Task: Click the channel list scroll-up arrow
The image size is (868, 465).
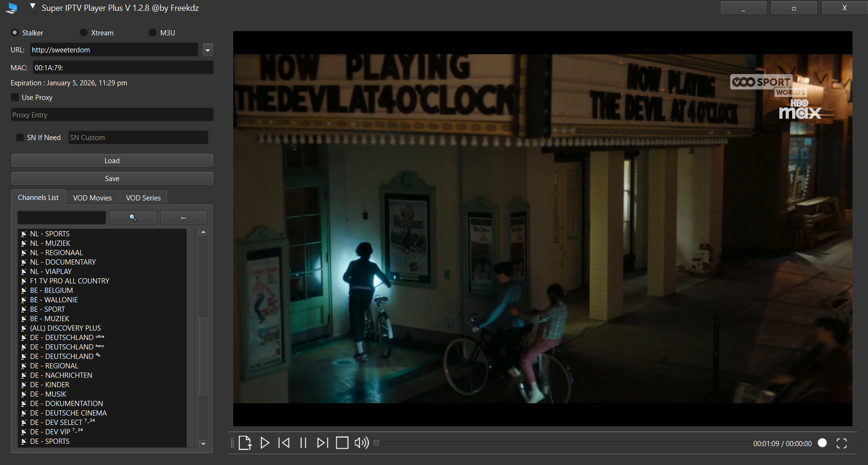Action: coord(203,232)
